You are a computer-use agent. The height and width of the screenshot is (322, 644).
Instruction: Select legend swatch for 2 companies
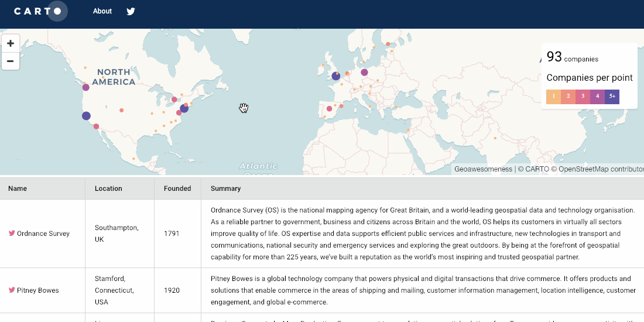568,97
